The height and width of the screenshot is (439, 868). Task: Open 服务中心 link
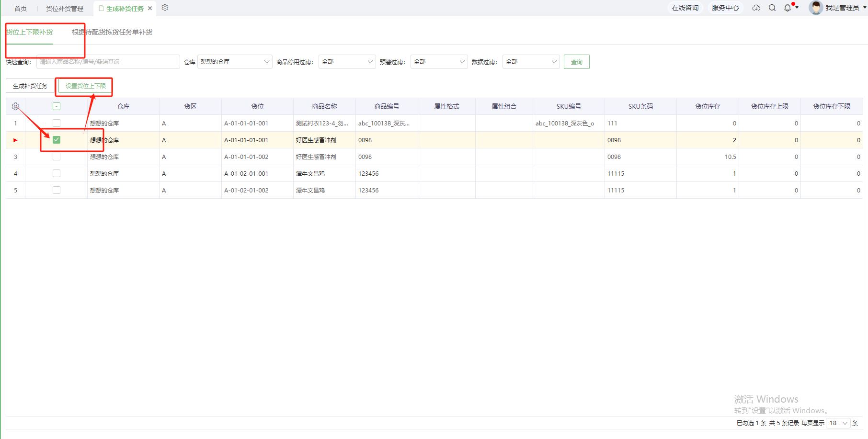tap(725, 8)
